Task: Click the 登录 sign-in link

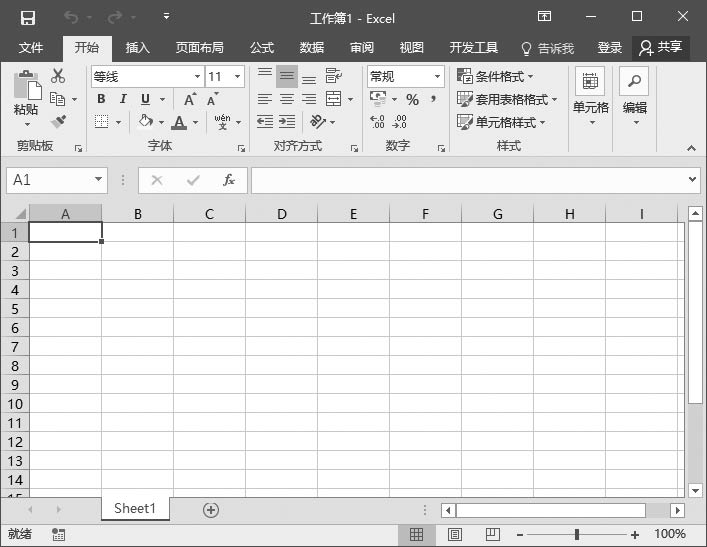Action: (x=610, y=47)
